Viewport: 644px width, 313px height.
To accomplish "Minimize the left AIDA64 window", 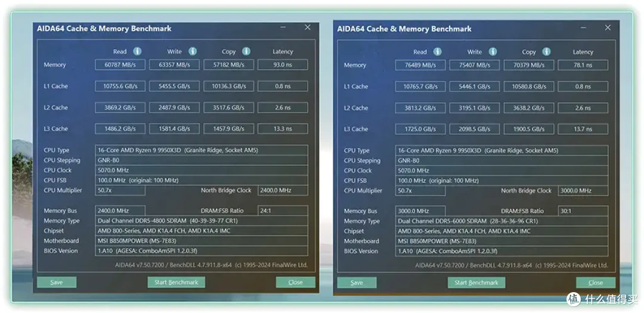I will (x=283, y=27).
